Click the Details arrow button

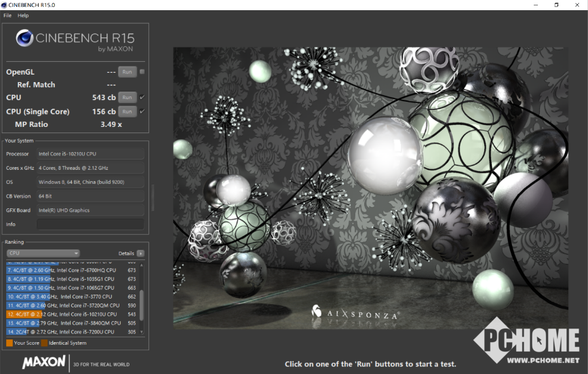coord(140,254)
